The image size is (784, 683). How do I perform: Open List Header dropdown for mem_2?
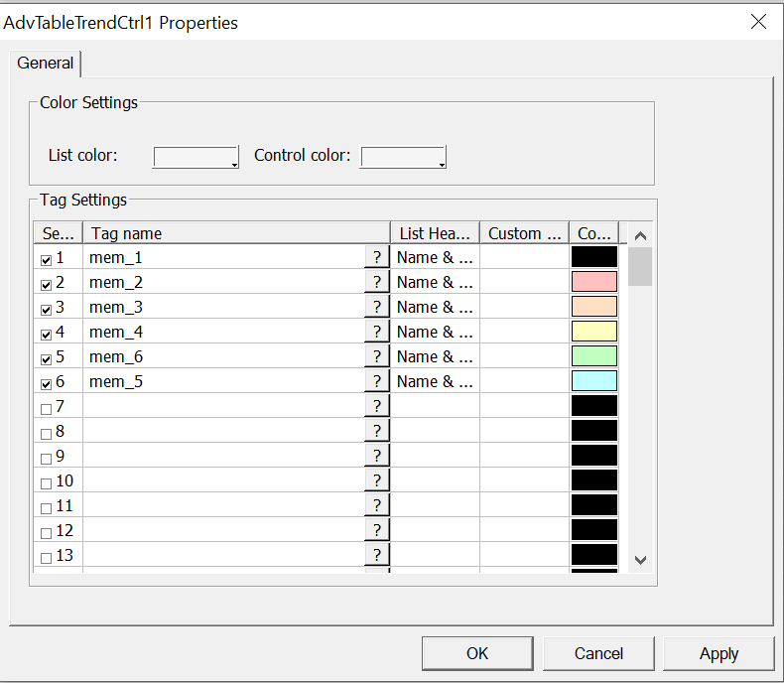click(x=435, y=282)
